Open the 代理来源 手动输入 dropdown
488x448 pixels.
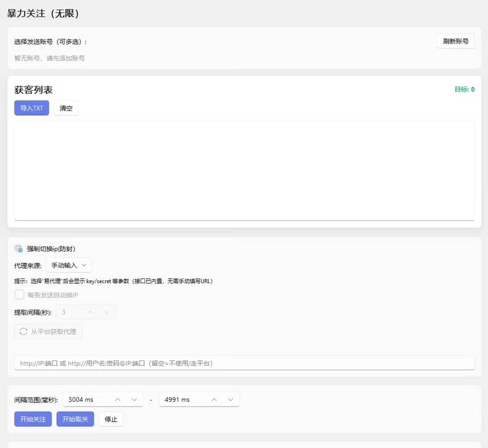(69, 265)
